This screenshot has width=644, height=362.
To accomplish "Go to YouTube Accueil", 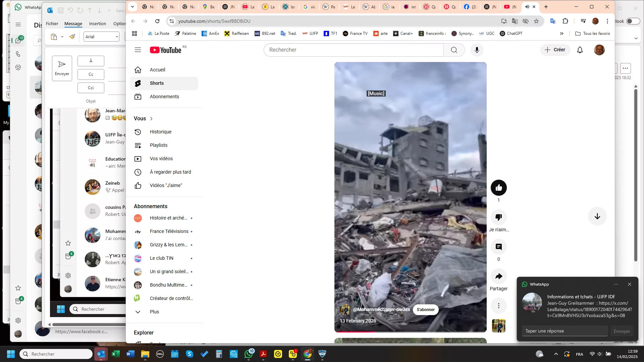I will point(164,70).
